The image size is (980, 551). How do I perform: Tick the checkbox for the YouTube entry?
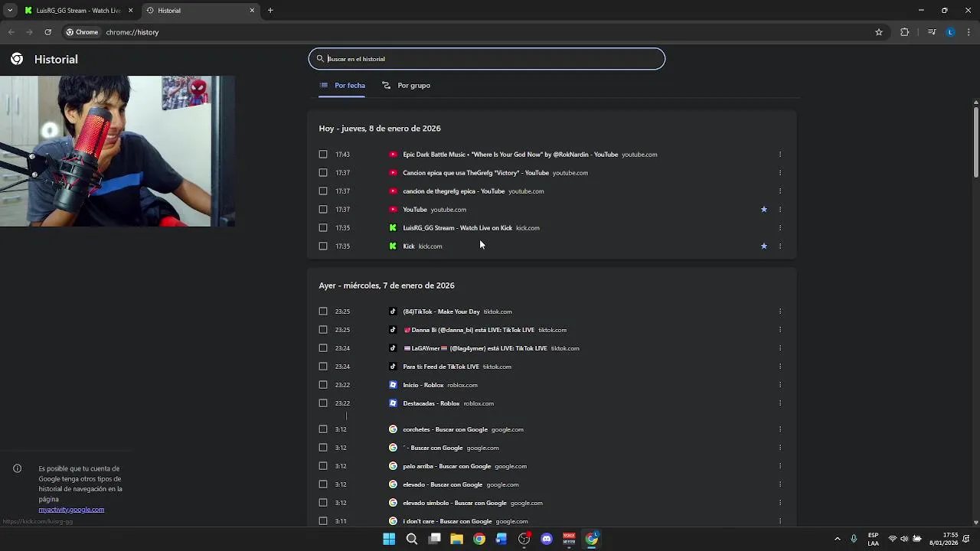pos(323,210)
